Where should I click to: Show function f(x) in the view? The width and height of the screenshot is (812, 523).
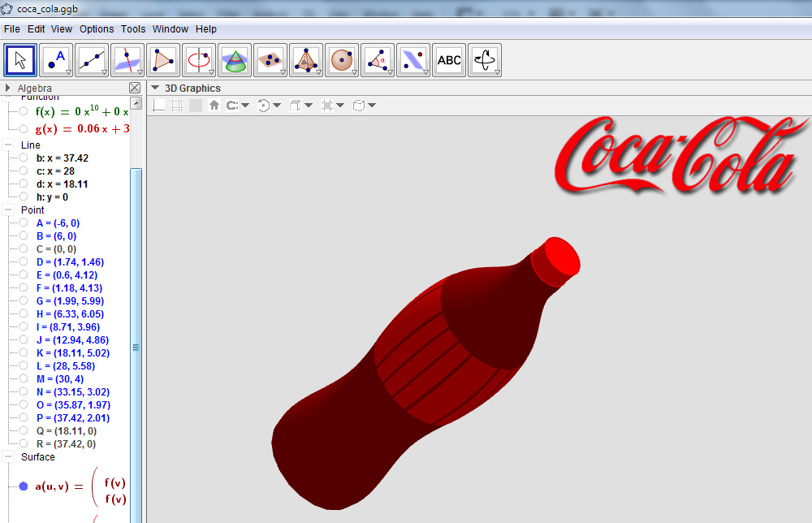click(24, 111)
